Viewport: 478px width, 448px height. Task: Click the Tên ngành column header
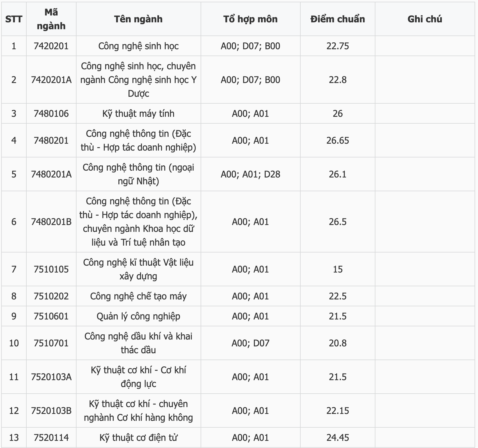pyautogui.click(x=138, y=19)
